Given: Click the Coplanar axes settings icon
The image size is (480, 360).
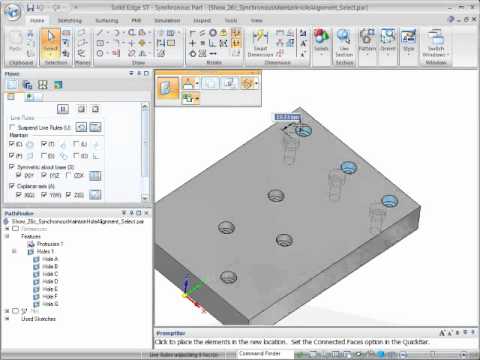Looking at the screenshot, I should click(95, 195).
